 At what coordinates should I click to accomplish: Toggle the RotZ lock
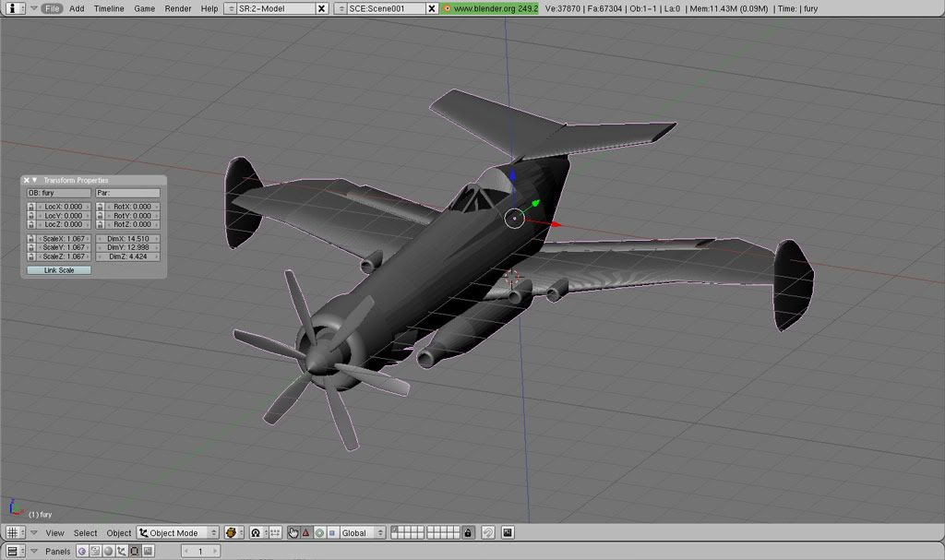100,224
